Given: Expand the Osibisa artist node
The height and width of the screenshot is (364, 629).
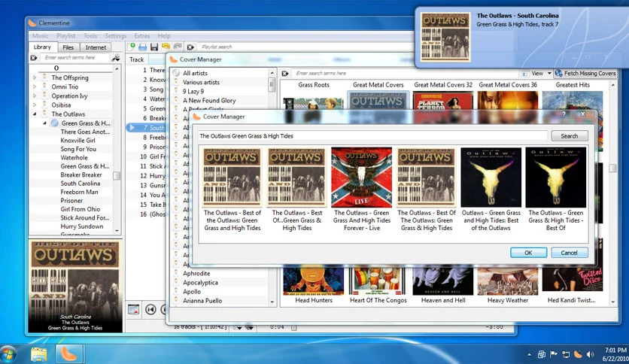Looking at the screenshot, I should point(35,105).
